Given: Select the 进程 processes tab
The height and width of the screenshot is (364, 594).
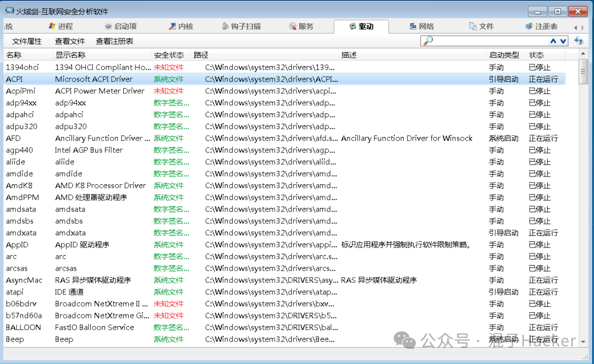Looking at the screenshot, I should coord(61,25).
